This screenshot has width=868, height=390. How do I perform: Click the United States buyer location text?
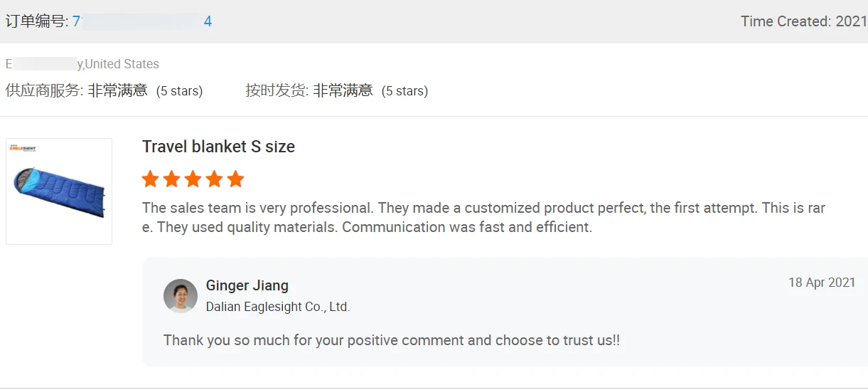[122, 64]
